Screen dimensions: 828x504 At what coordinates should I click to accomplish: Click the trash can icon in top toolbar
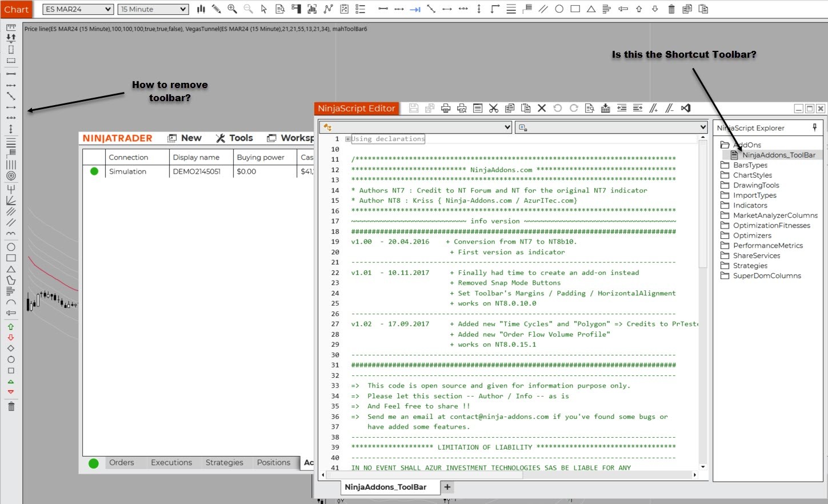click(x=671, y=9)
